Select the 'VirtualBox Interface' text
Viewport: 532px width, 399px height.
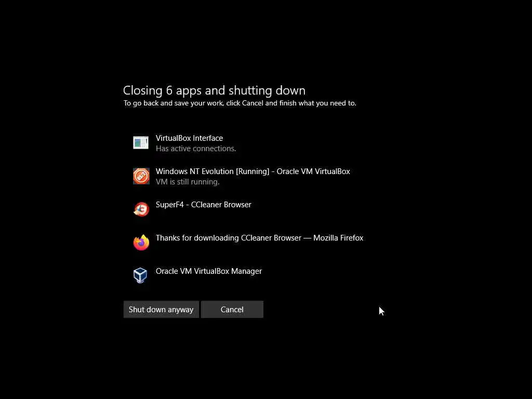(189, 138)
